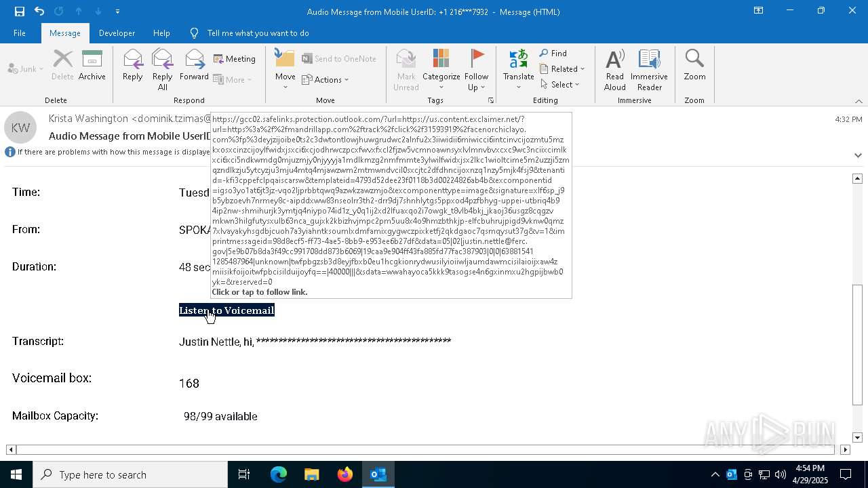Click the Tell me what you want to do box
Image resolution: width=868 pixels, height=488 pixels.
[x=258, y=33]
